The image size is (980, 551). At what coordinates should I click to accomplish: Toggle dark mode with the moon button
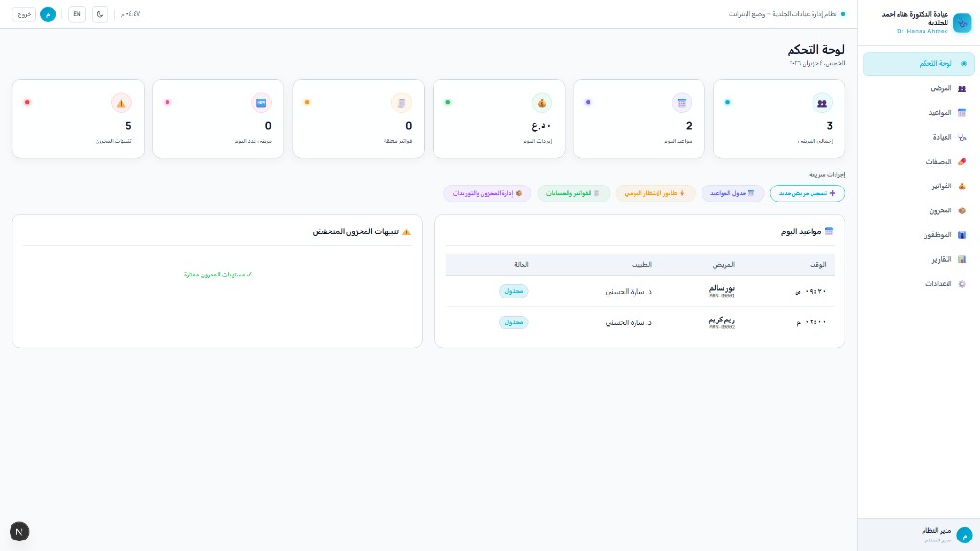tap(100, 14)
